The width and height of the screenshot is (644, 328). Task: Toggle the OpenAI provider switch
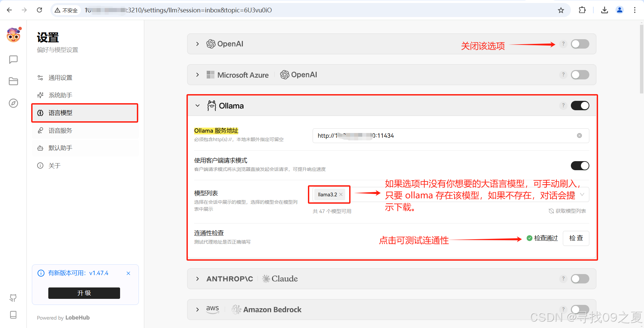coord(580,44)
